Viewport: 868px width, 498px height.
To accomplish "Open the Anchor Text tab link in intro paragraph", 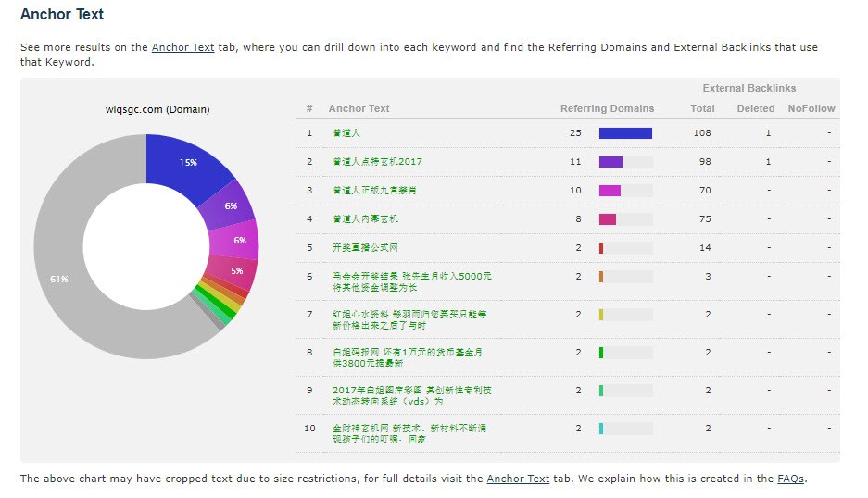I will pyautogui.click(x=182, y=47).
